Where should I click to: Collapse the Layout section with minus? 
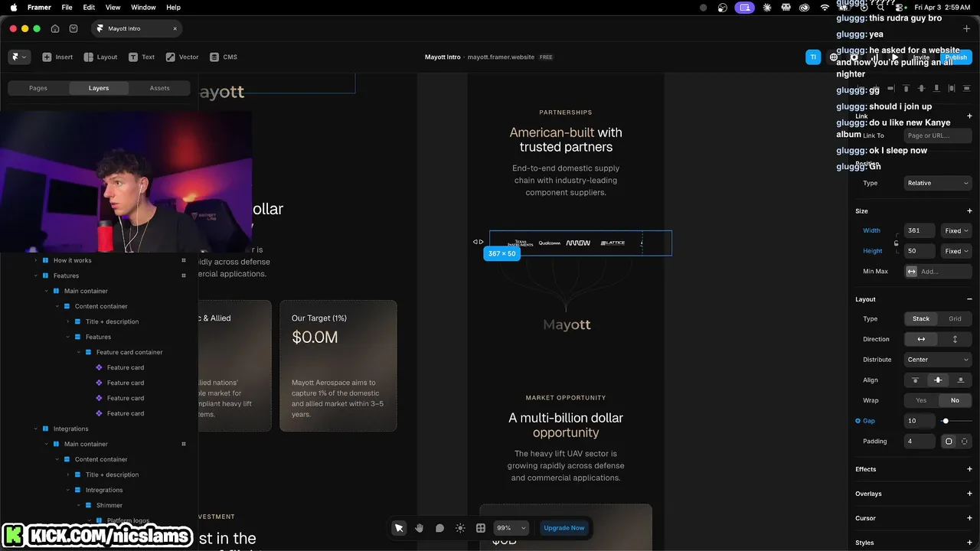click(x=969, y=299)
